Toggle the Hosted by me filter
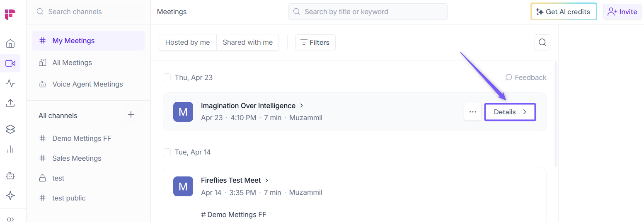644x222 pixels. point(187,42)
